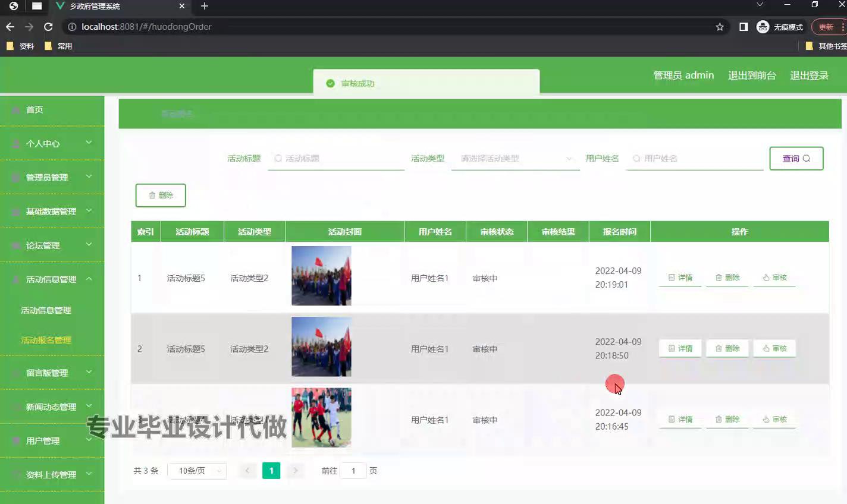
Task: Click the first row activity cover thumbnail
Action: pyautogui.click(x=321, y=276)
